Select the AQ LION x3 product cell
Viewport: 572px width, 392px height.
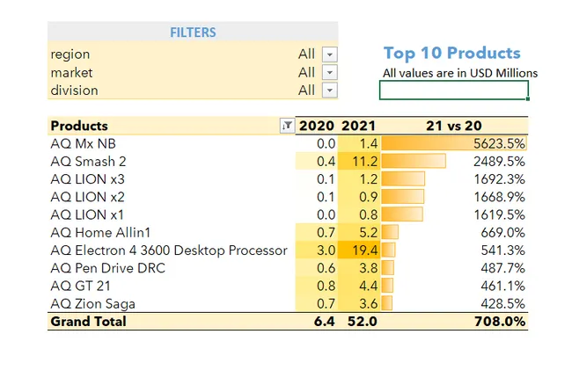tap(172, 179)
